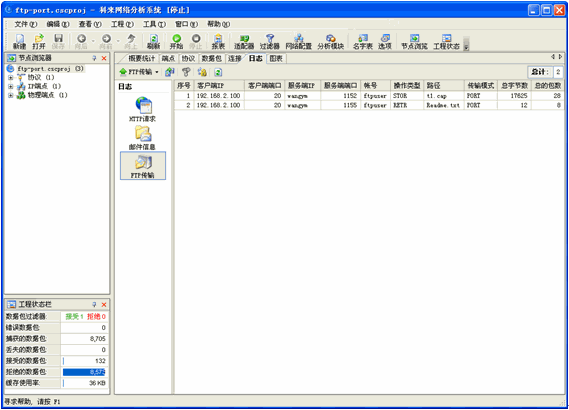Open the 工具 menu
This screenshot has width=569, height=410.
(x=154, y=24)
